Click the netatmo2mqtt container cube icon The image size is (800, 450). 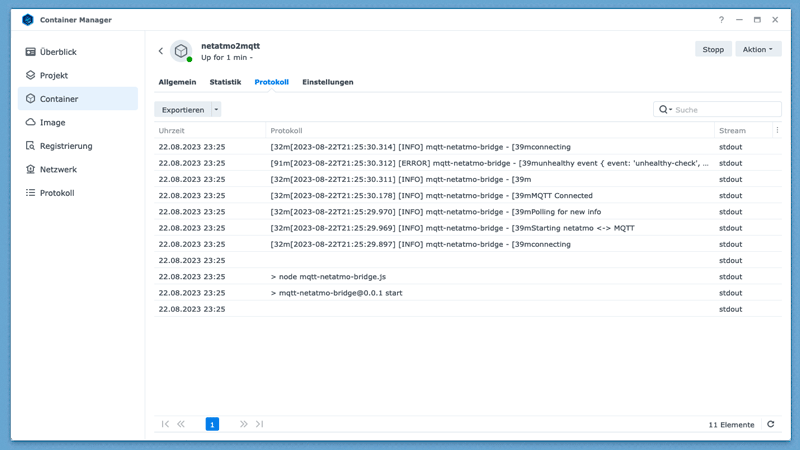[181, 51]
